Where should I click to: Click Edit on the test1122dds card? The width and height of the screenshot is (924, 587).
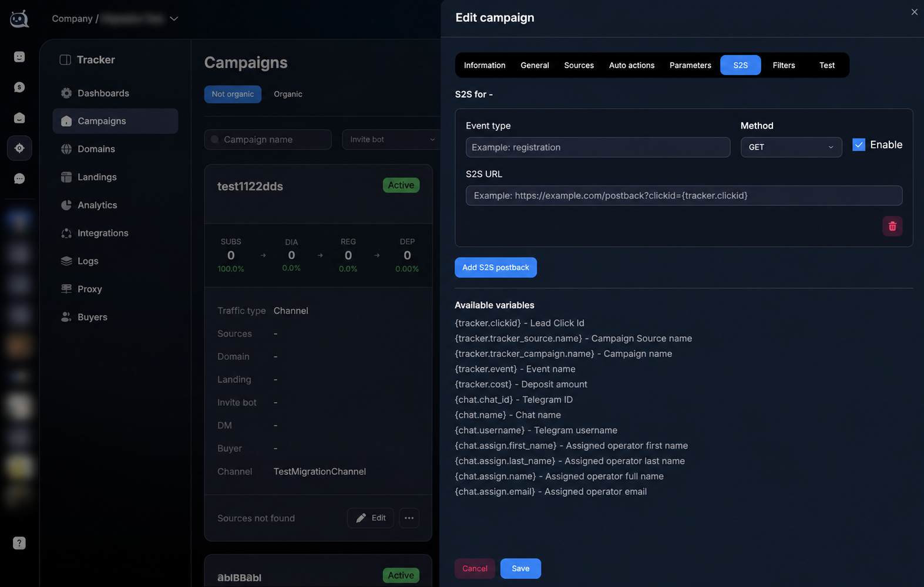[x=371, y=518]
